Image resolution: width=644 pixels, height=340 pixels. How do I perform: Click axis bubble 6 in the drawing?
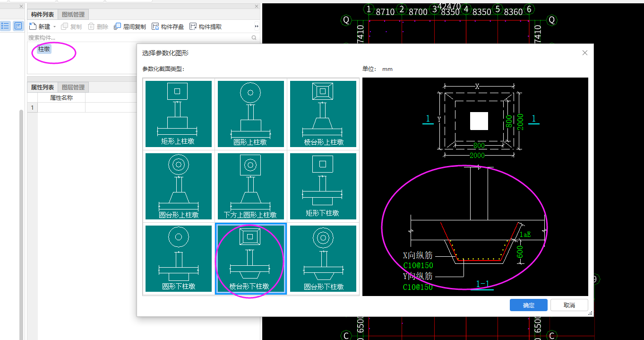(529, 9)
